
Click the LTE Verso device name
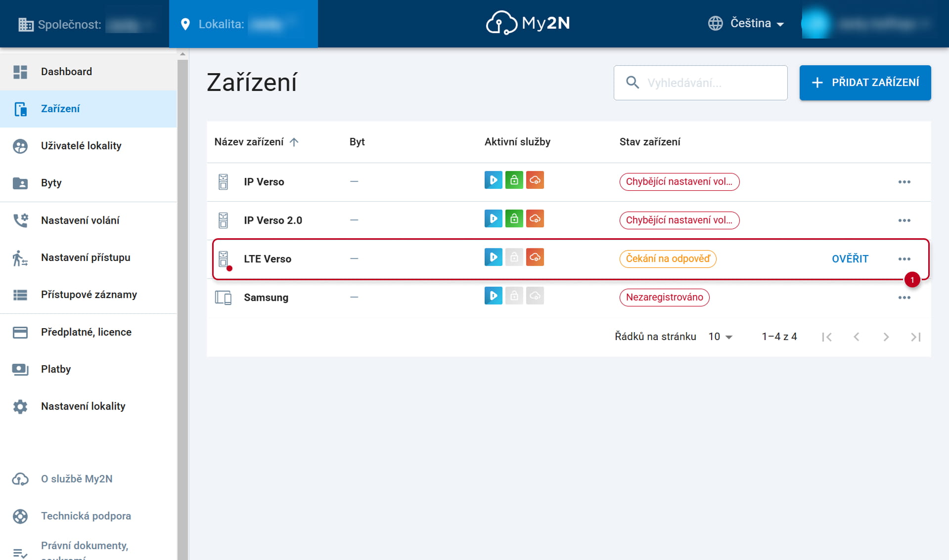(x=268, y=259)
